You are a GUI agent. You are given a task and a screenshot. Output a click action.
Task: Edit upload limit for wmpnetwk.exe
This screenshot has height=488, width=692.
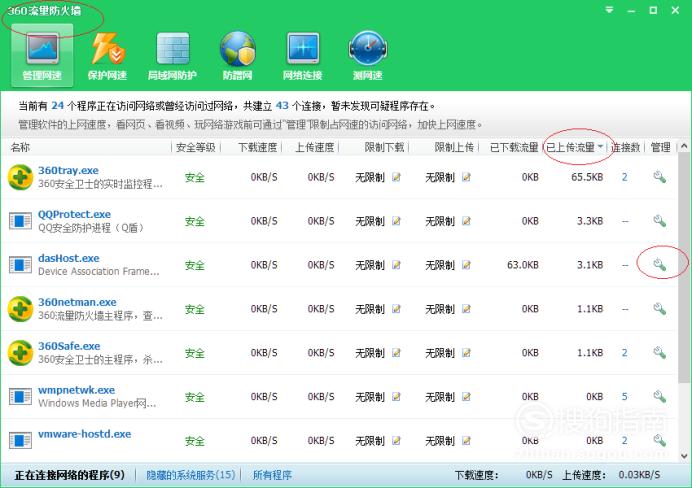click(x=466, y=396)
